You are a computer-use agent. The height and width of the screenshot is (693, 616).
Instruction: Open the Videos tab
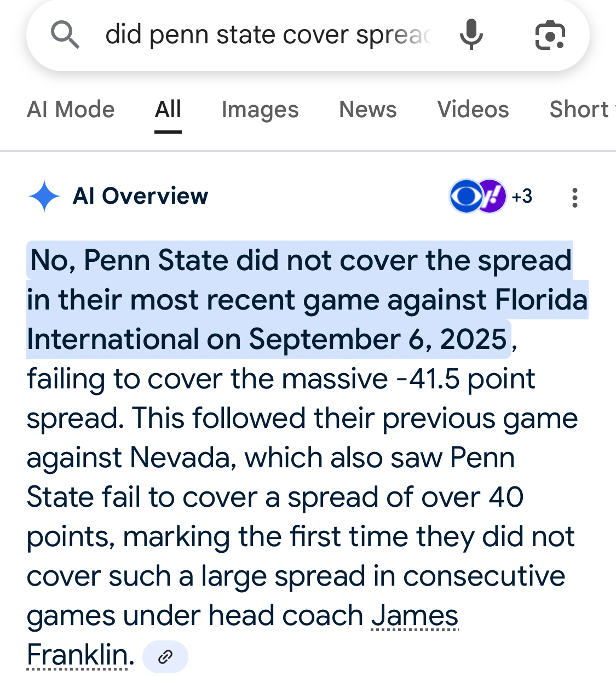(473, 110)
